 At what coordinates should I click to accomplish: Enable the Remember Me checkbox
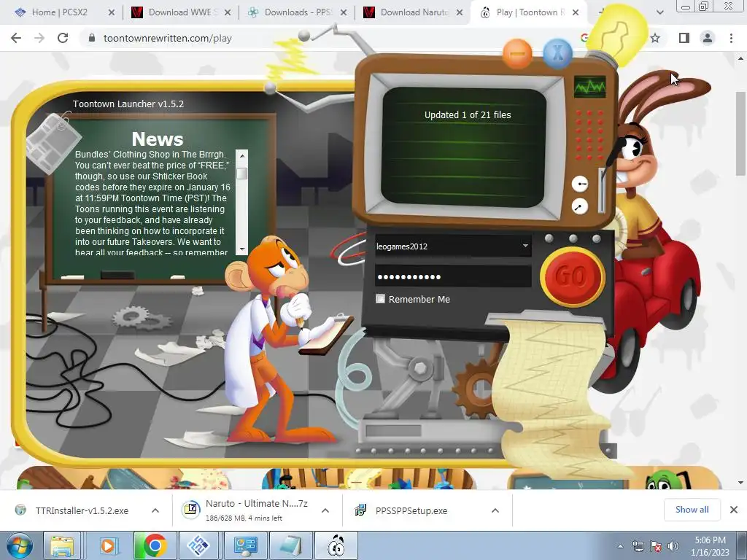[380, 299]
